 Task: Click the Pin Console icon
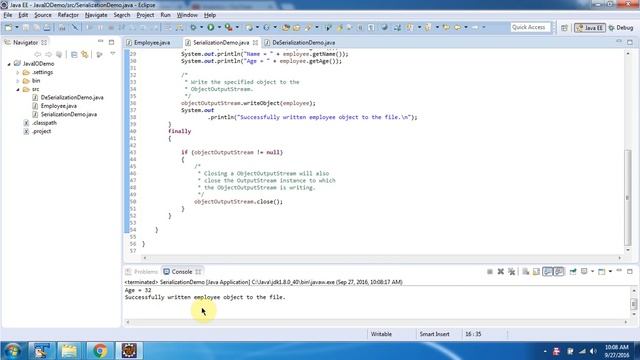[x=573, y=272]
